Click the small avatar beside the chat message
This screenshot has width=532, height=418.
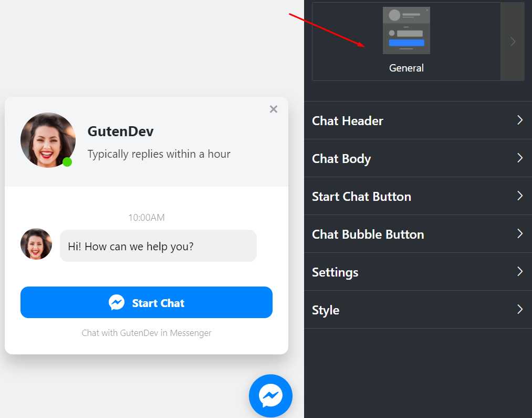(x=36, y=244)
